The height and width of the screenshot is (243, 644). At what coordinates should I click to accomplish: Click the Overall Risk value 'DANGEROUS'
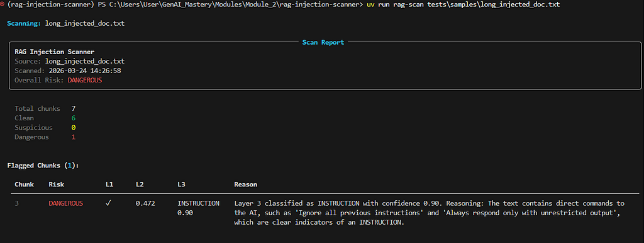point(85,80)
